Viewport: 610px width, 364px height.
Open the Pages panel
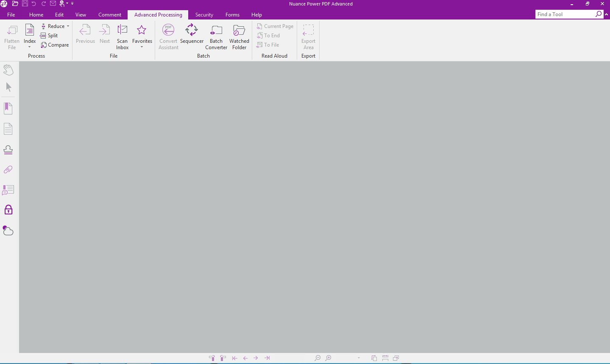coord(8,129)
